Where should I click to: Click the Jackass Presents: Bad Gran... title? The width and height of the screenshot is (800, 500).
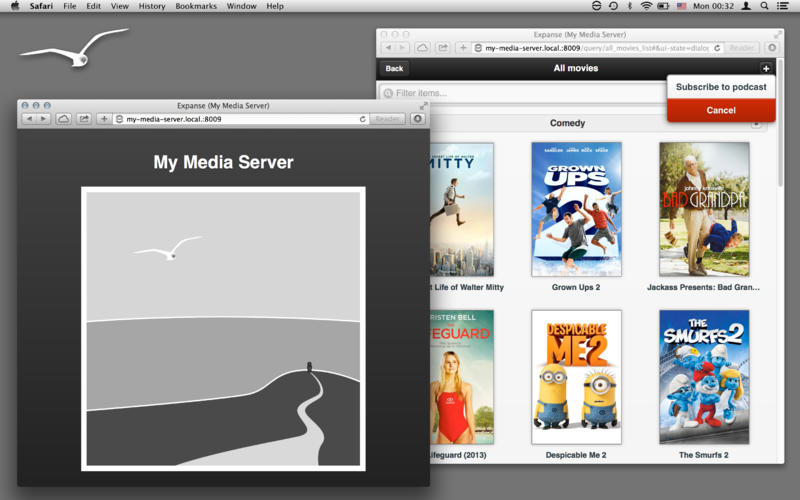click(704, 287)
